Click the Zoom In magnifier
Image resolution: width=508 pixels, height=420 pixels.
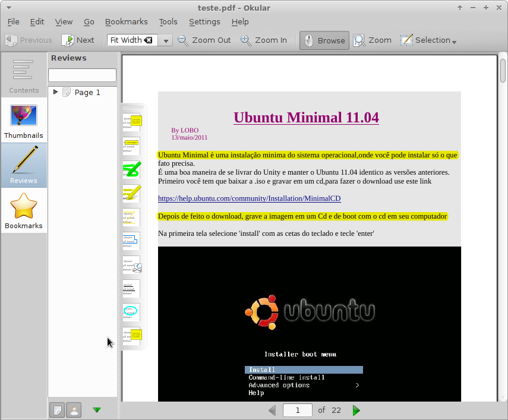point(264,40)
